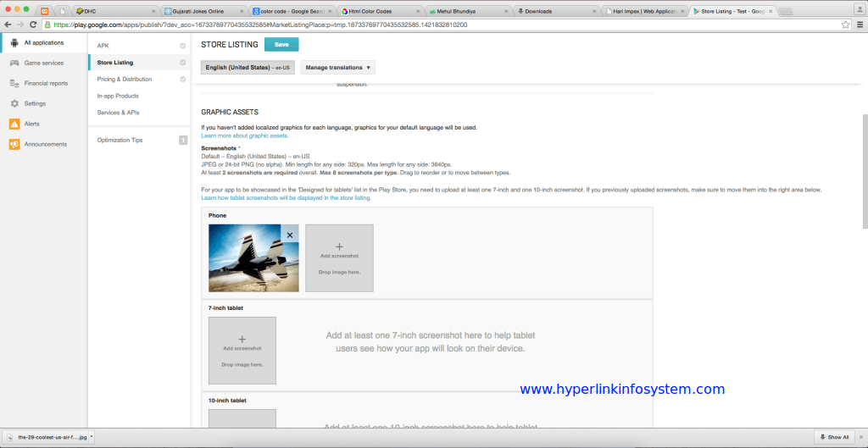This screenshot has height=448, width=868.
Task: Open All applications Android icon
Action: tap(14, 42)
